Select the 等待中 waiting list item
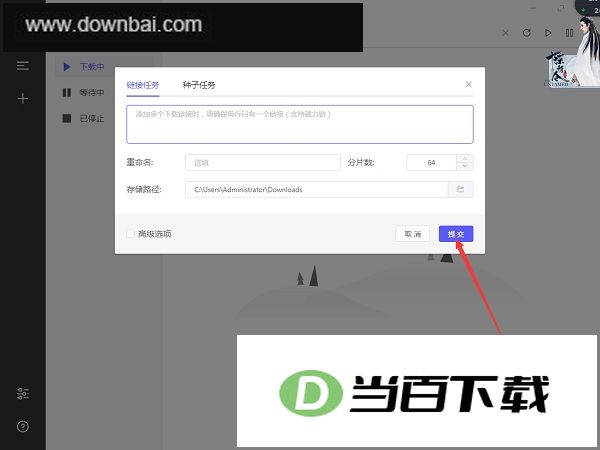The height and width of the screenshot is (450, 600). 83,93
